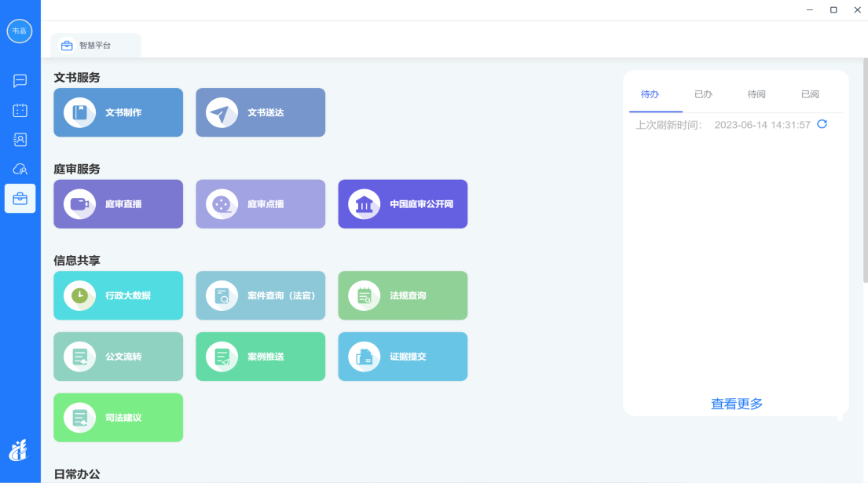Screen dimensions: 868x483
Task: Select the briefcase platform sidebar icon
Action: coord(20,199)
